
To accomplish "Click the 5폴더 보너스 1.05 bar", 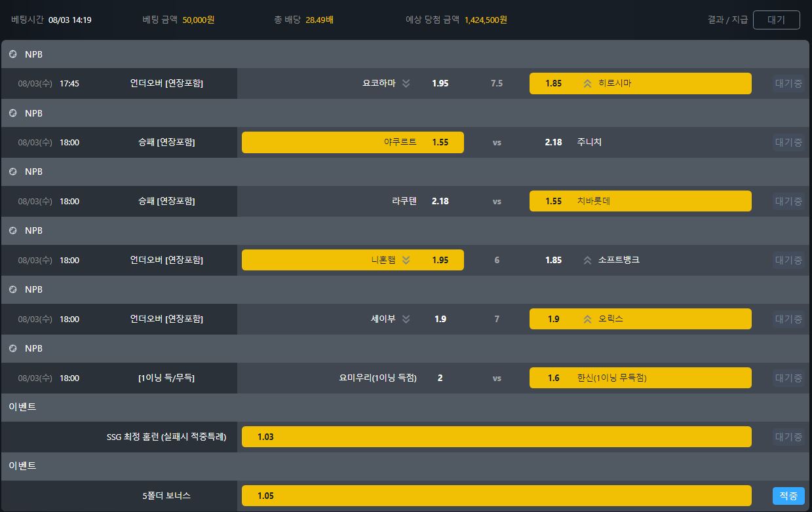I will [x=496, y=496].
